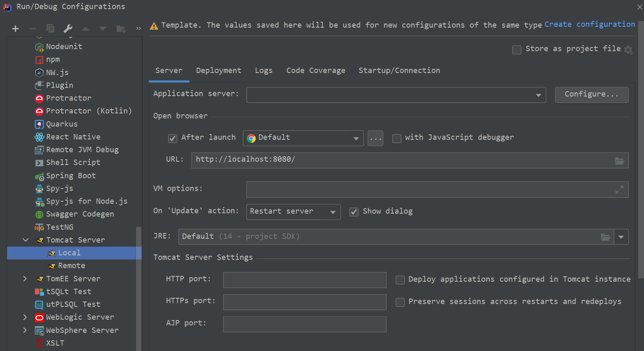
Task: Select the NW.js configuration icon
Action: click(x=39, y=73)
